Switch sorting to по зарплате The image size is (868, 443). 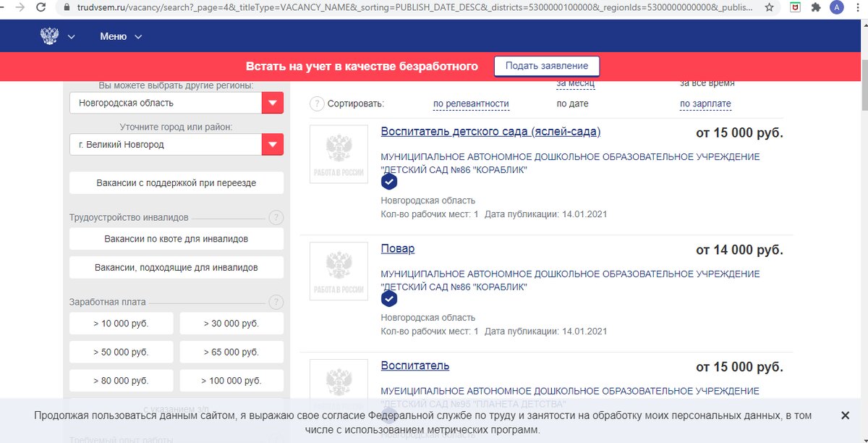704,104
